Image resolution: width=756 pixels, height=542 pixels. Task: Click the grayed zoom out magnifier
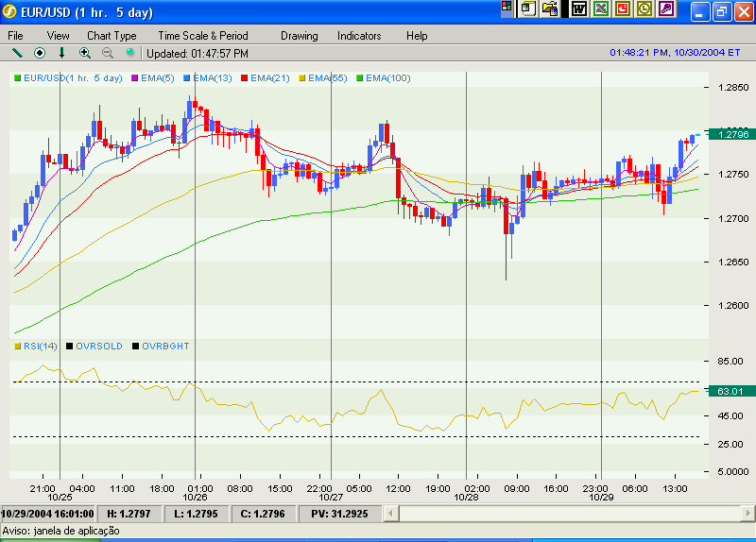107,53
